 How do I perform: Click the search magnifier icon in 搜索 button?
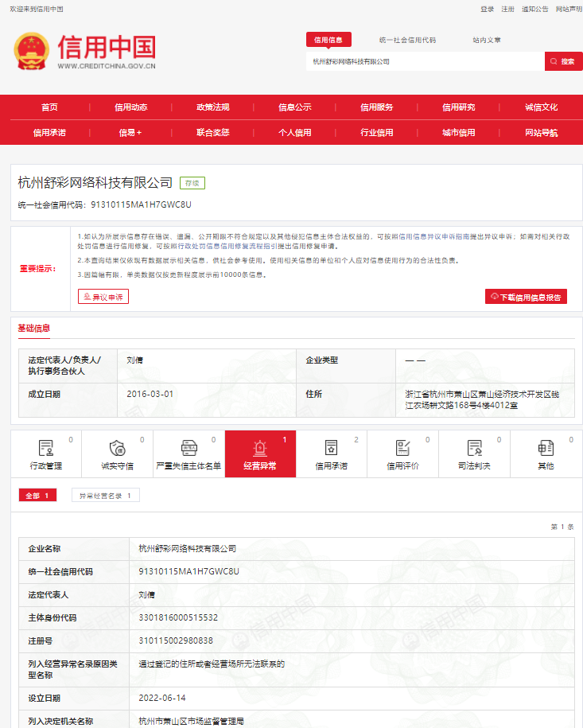[x=554, y=61]
